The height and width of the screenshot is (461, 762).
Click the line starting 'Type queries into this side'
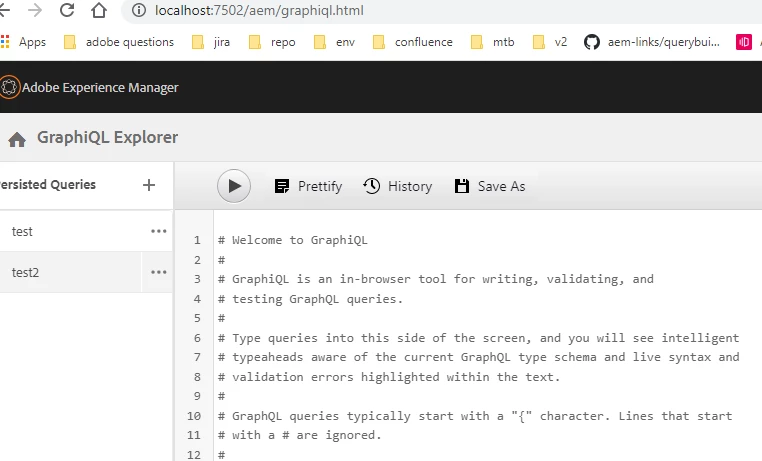tap(478, 338)
